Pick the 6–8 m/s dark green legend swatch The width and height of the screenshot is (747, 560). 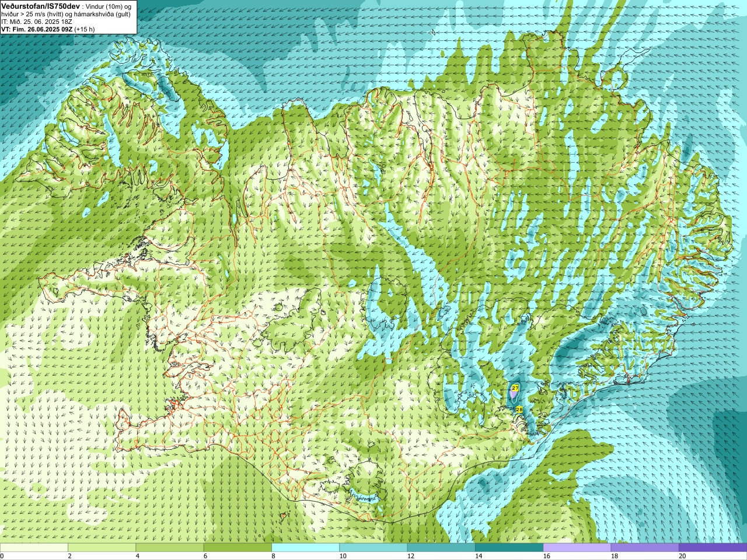[x=237, y=547]
